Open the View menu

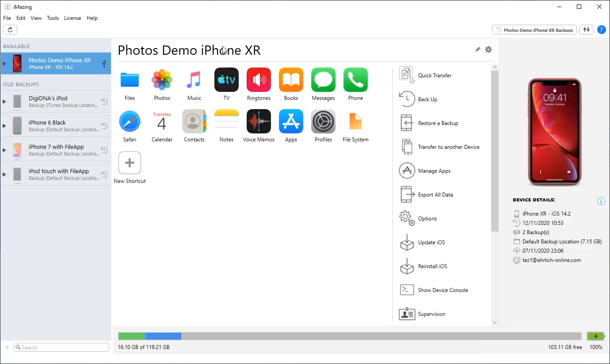pos(36,18)
